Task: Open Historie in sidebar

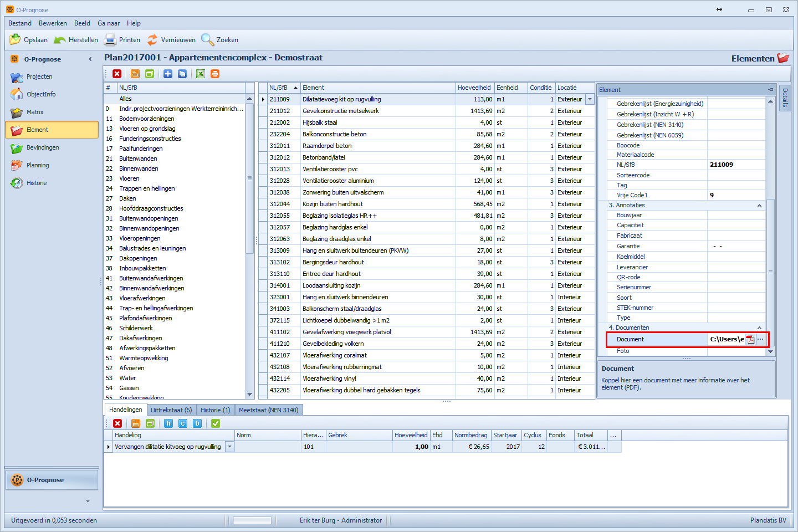Action: coord(52,183)
